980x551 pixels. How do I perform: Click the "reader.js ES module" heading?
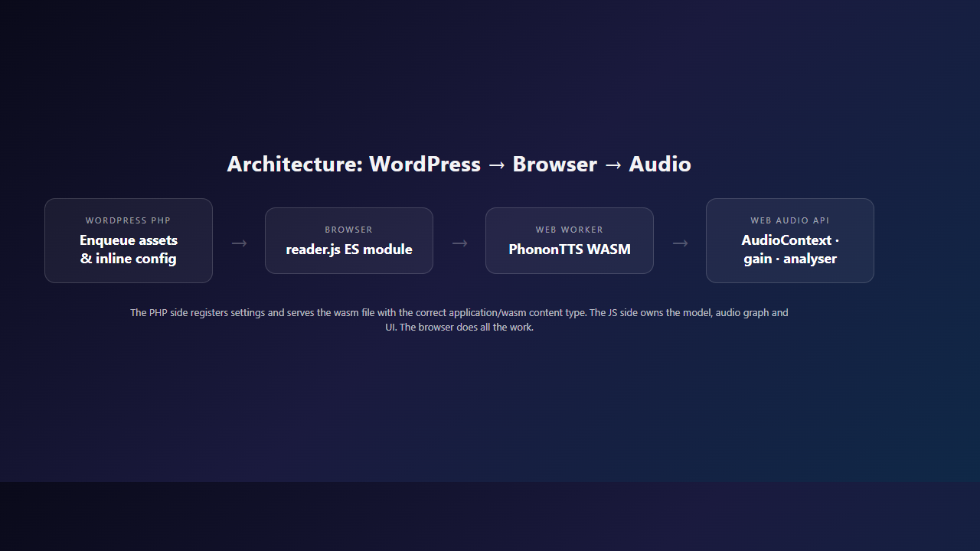(x=349, y=249)
